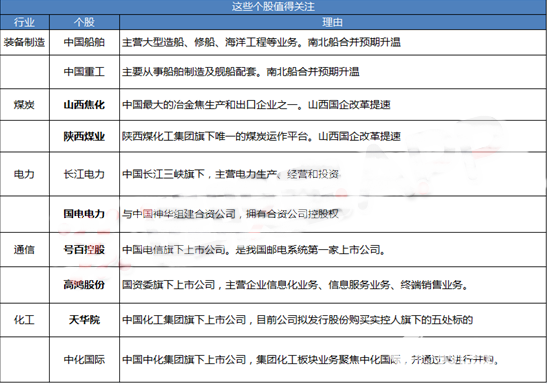This screenshot has height=384, width=547.
Task: Click the 化工 industry cell
Action: pos(24,319)
